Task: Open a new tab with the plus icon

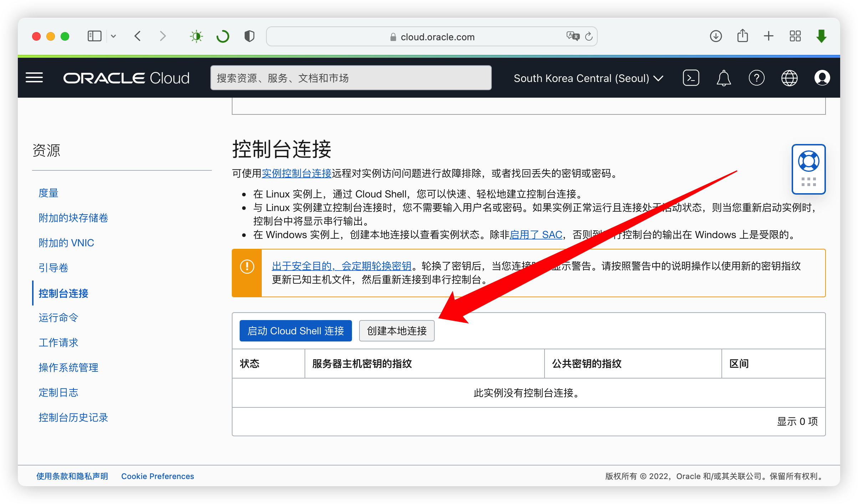Action: (768, 36)
